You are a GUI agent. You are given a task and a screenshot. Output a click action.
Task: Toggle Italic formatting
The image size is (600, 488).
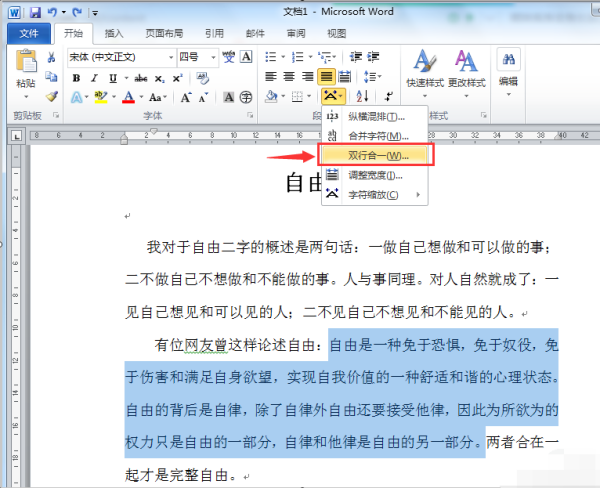(x=94, y=78)
